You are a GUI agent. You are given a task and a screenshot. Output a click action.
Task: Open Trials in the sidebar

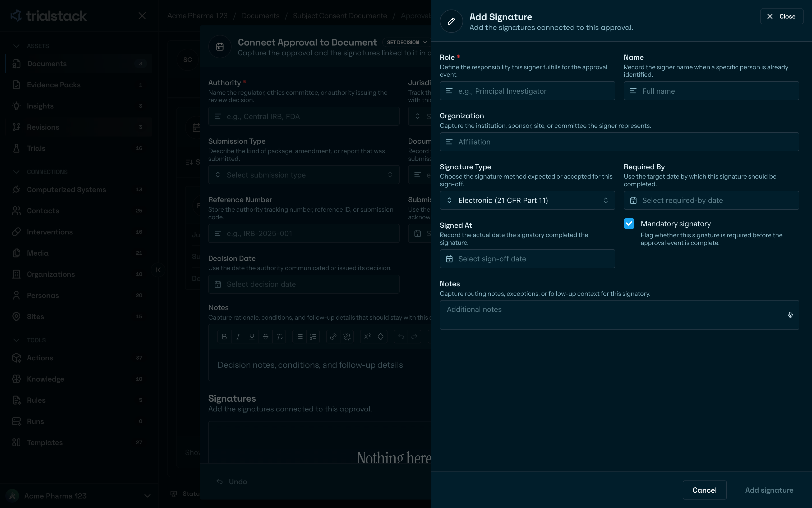79,148
